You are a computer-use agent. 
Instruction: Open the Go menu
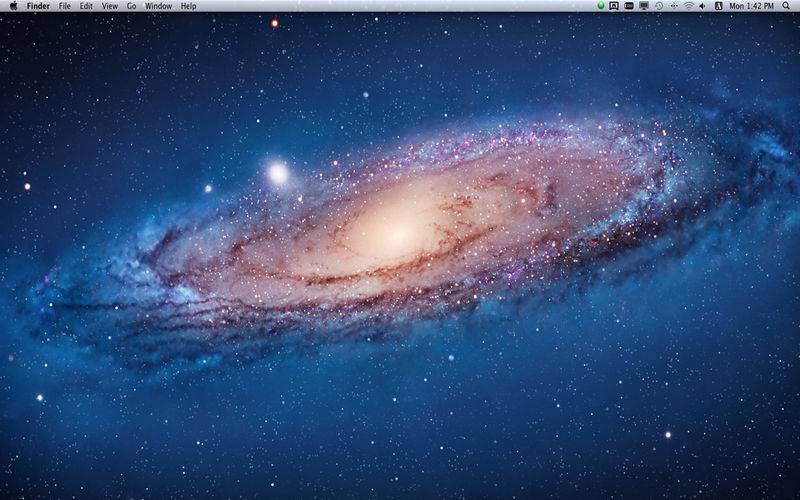tap(132, 6)
